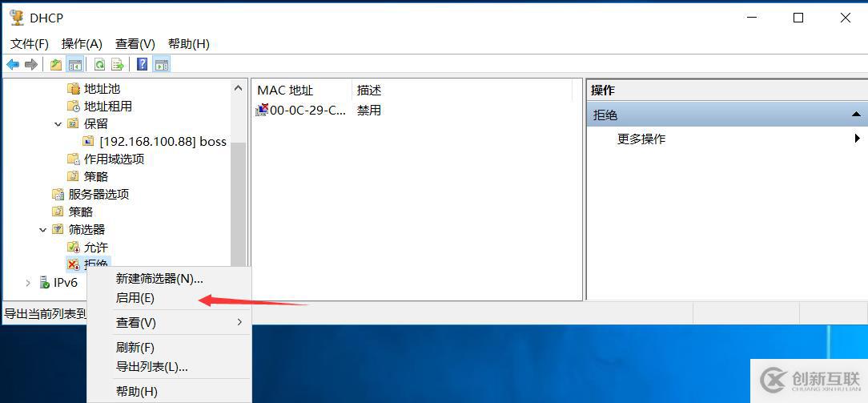The height and width of the screenshot is (403, 868).
Task: Click the 地址租用 icon in the tree
Action: [x=73, y=107]
